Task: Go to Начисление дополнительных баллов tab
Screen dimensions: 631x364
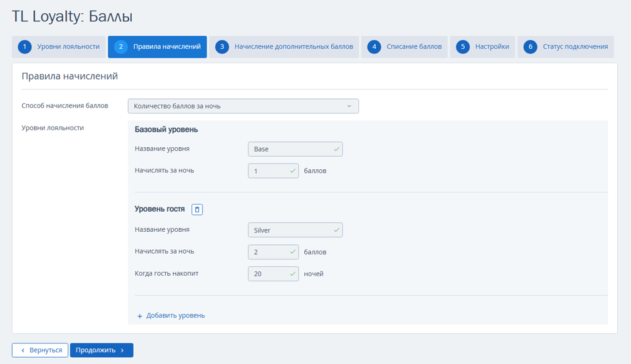Action: (284, 46)
